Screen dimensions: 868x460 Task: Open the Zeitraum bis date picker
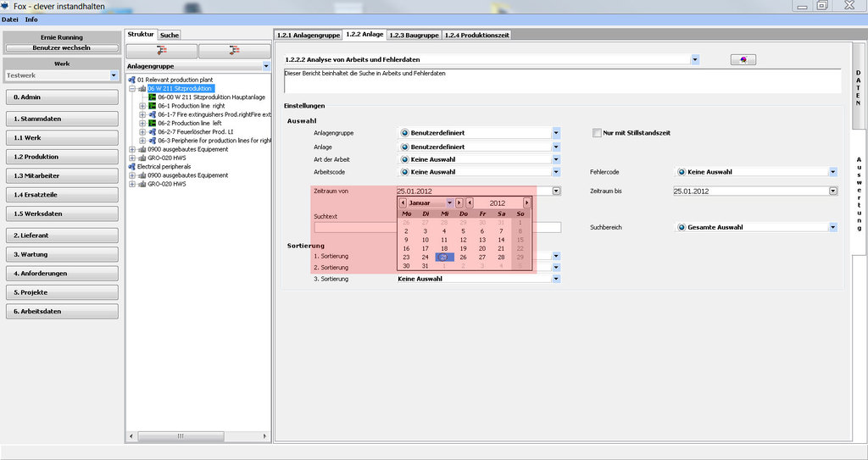coord(833,191)
